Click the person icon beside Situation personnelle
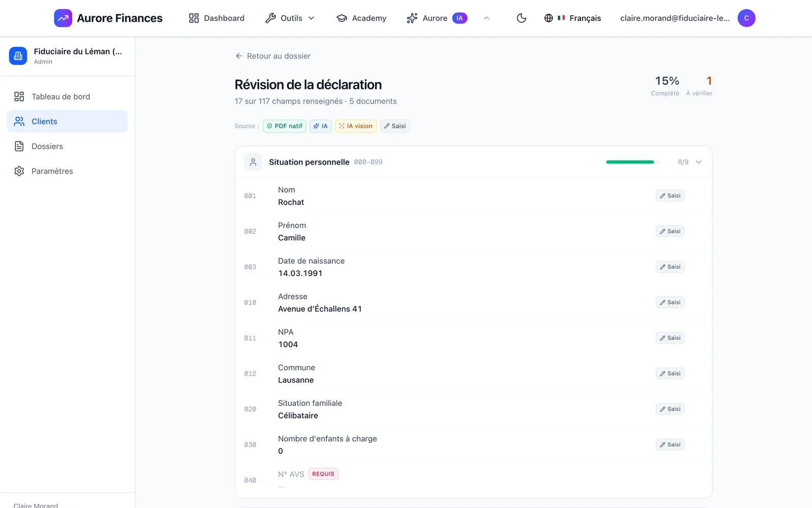Image resolution: width=812 pixels, height=508 pixels. pyautogui.click(x=253, y=162)
